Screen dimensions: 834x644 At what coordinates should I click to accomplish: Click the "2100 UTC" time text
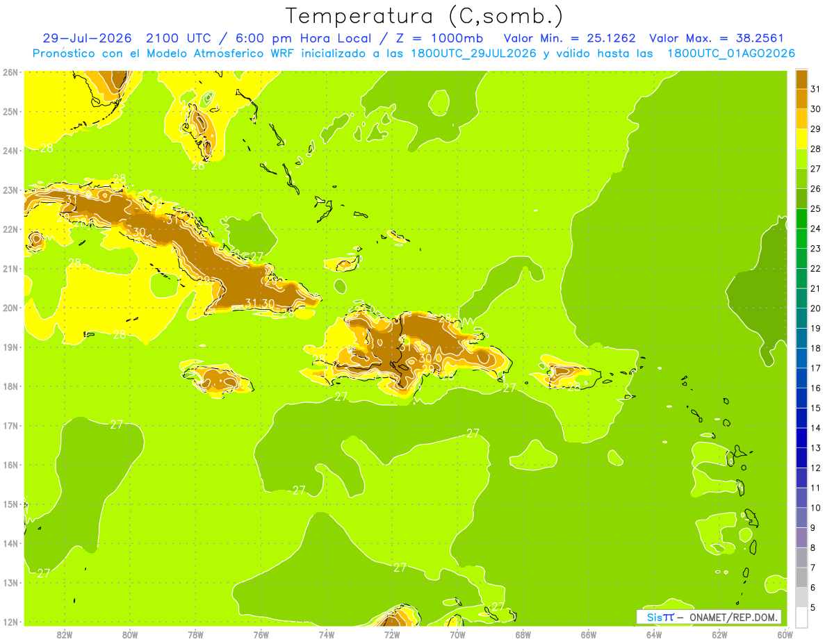[177, 38]
